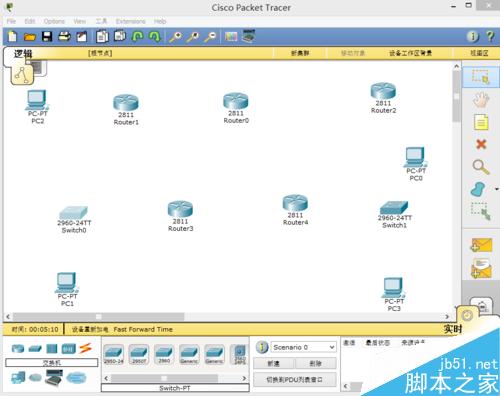Select Switch0 on the workspace
Screen dimensions: 500x396
[74, 213]
